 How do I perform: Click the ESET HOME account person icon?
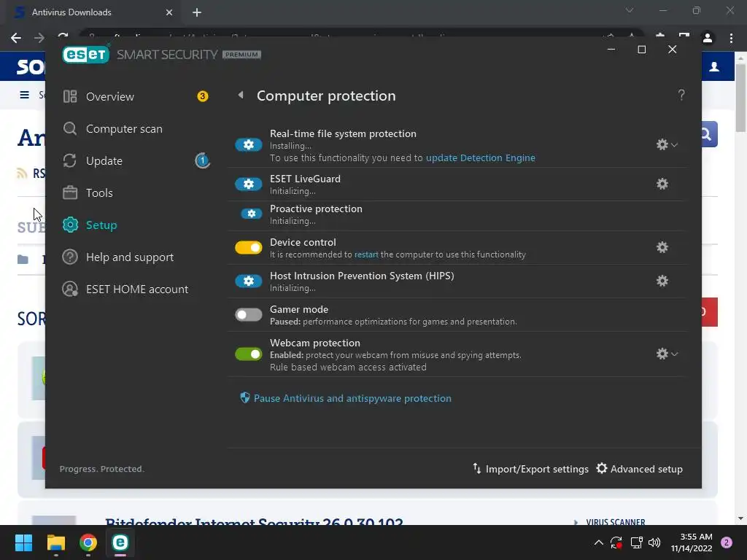(70, 289)
